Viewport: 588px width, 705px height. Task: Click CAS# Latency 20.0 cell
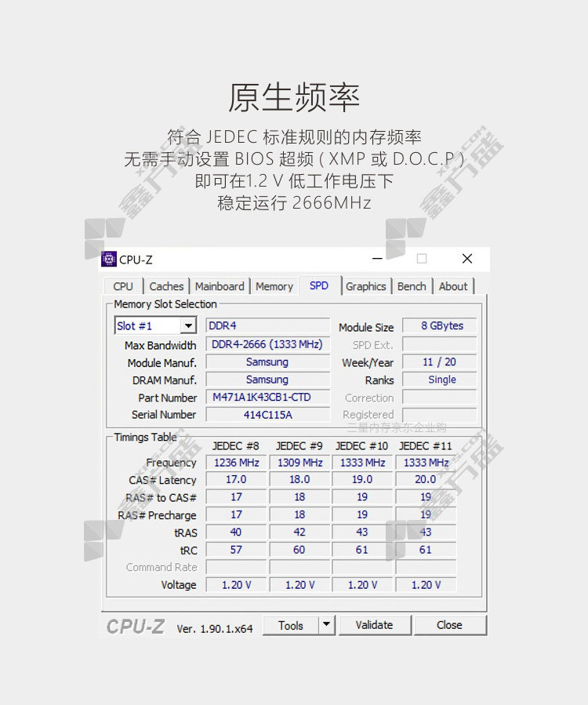426,479
